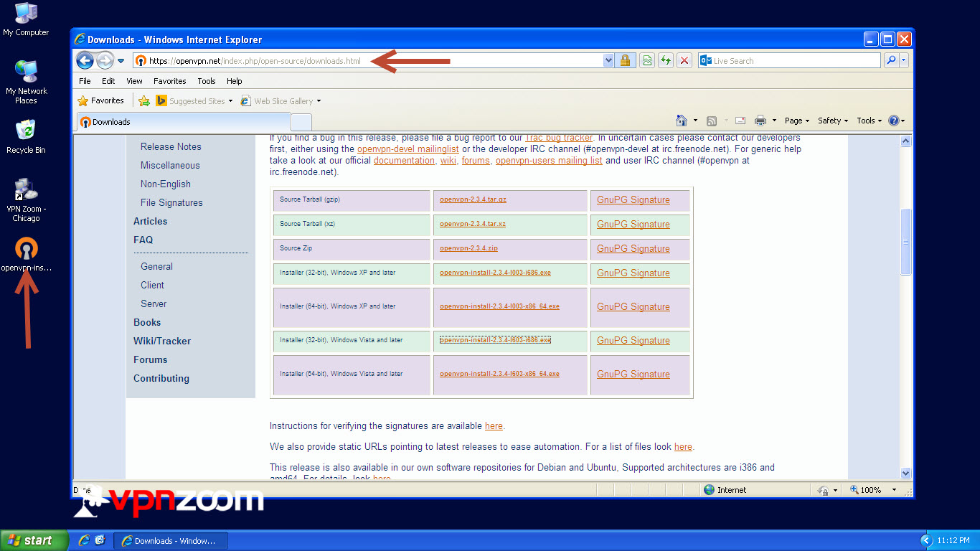Select the openvpn-install desktop file icon
Screen dimensions: 980x551
(x=27, y=255)
